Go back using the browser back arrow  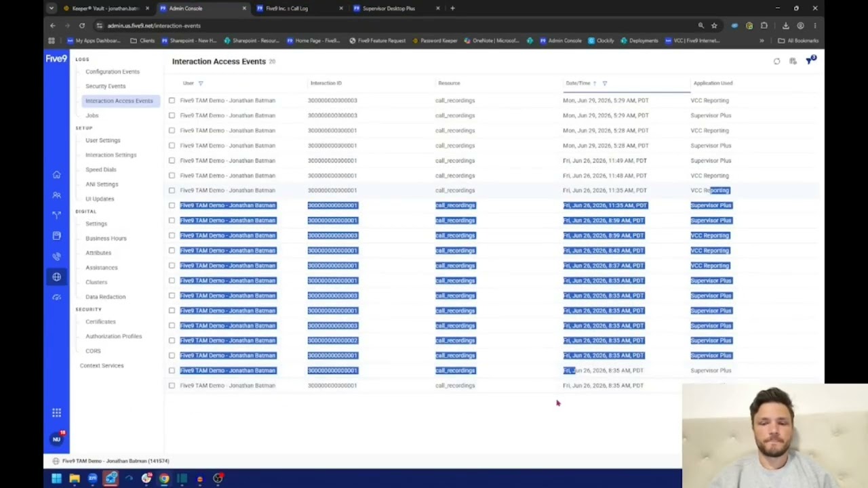click(x=52, y=26)
